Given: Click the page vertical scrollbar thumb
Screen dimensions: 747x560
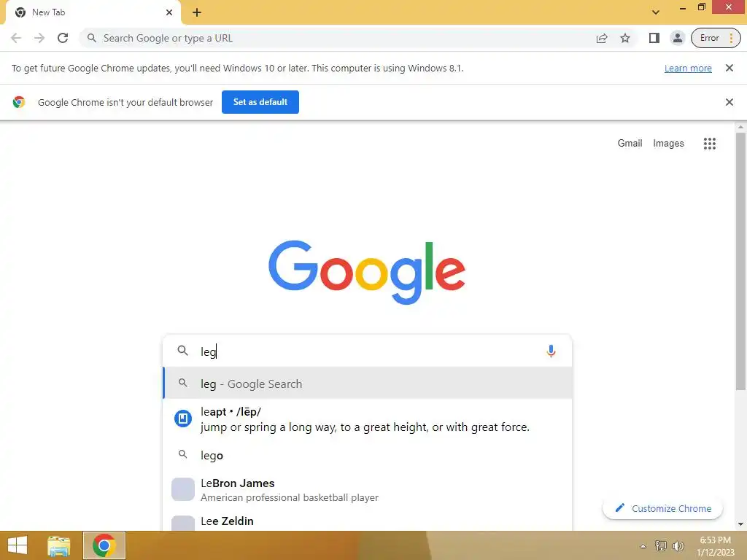Looking at the screenshot, I should [740, 261].
